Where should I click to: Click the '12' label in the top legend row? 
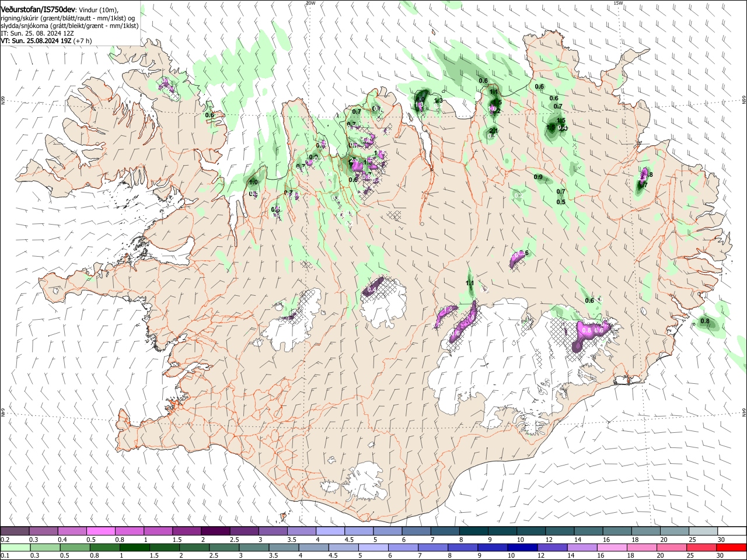(549, 540)
